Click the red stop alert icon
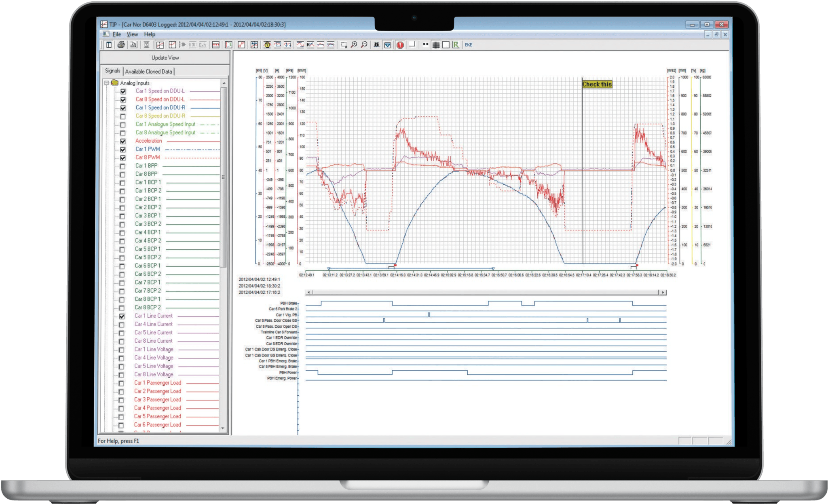 point(400,45)
